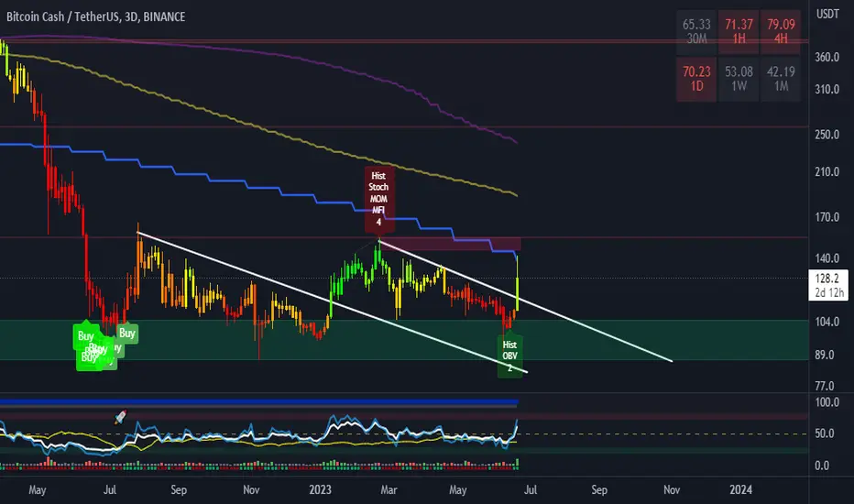Click the 89.0 price axis label

point(827,356)
